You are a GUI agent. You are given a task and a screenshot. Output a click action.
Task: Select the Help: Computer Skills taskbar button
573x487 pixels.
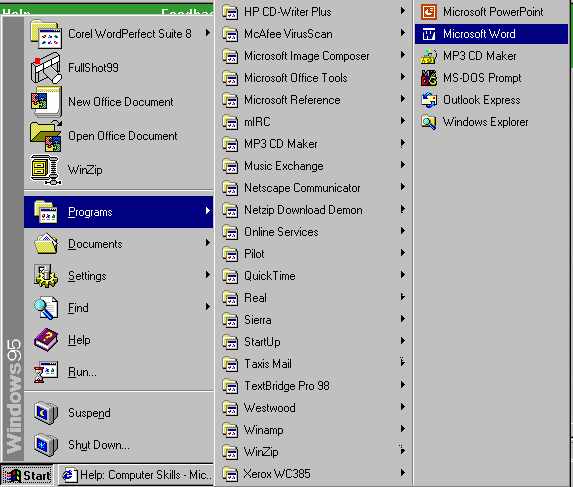(x=136, y=475)
